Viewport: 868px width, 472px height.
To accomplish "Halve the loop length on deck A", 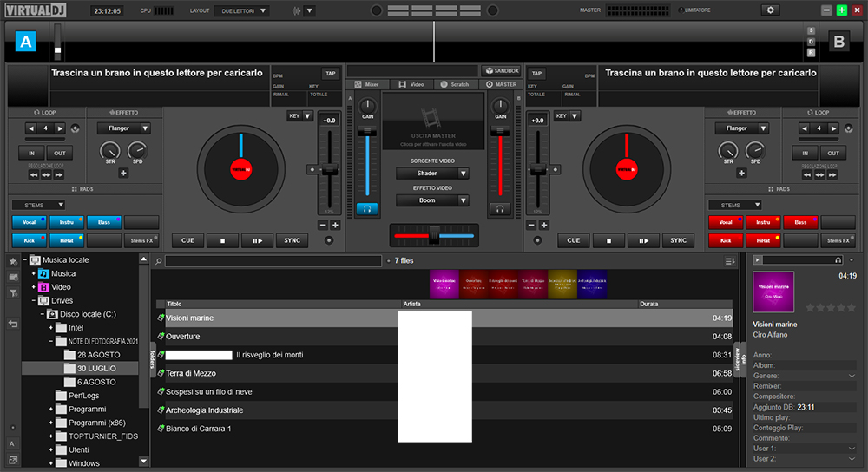I will click(x=31, y=128).
